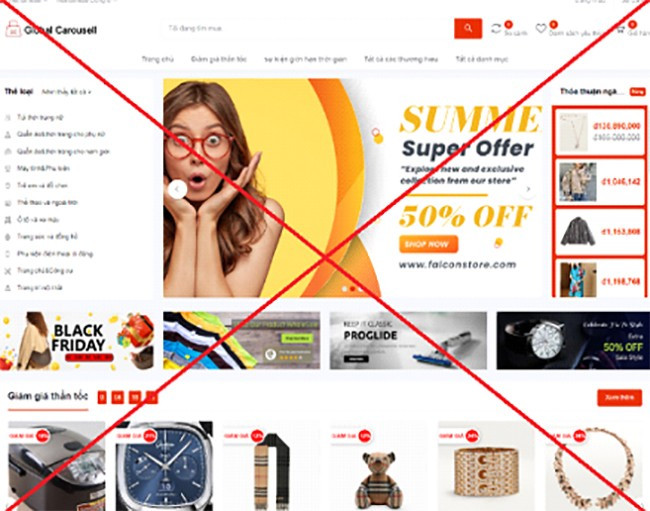This screenshot has height=511, width=650.
Task: Click the search input field
Action: [308, 28]
